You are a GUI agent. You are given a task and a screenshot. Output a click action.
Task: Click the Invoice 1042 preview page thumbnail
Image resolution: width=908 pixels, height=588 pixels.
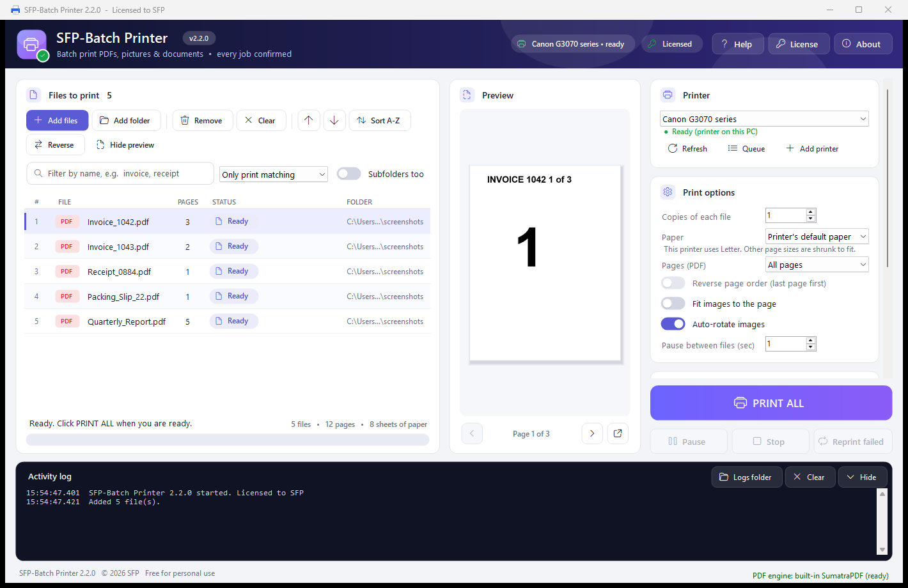point(545,263)
